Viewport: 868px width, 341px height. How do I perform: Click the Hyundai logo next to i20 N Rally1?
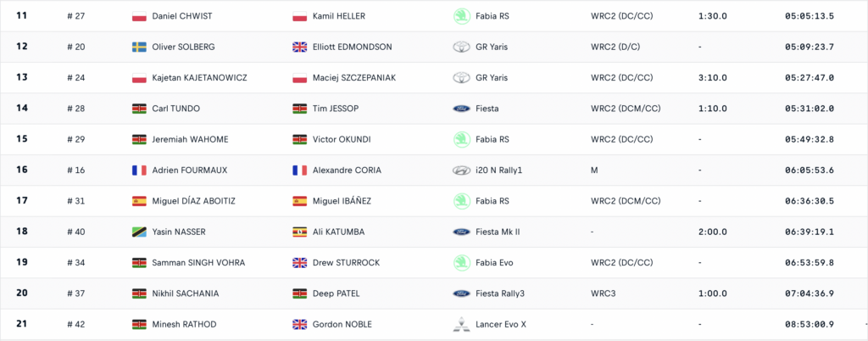point(461,170)
